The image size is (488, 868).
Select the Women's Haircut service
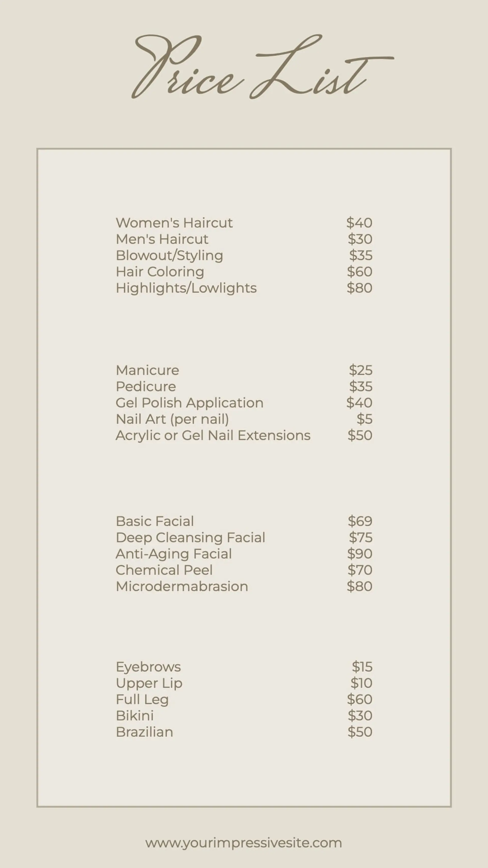[174, 223]
